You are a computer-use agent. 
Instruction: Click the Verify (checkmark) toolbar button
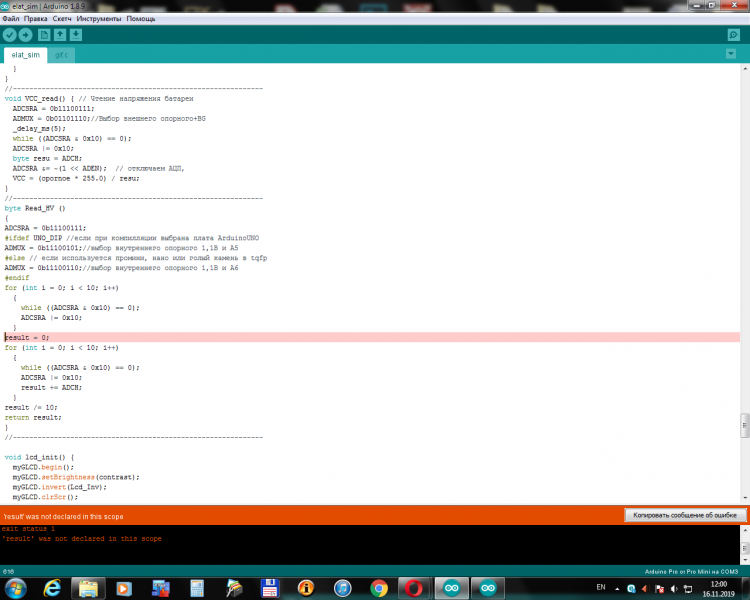click(x=10, y=35)
